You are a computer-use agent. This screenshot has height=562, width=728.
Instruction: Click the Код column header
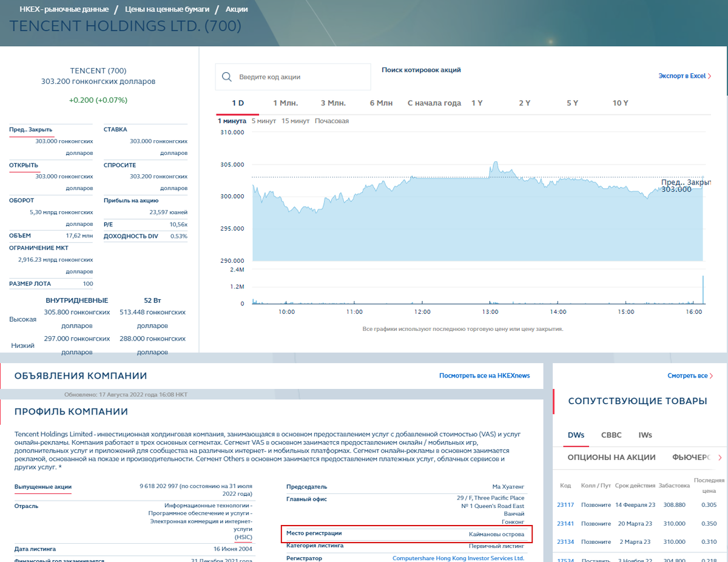pos(565,486)
